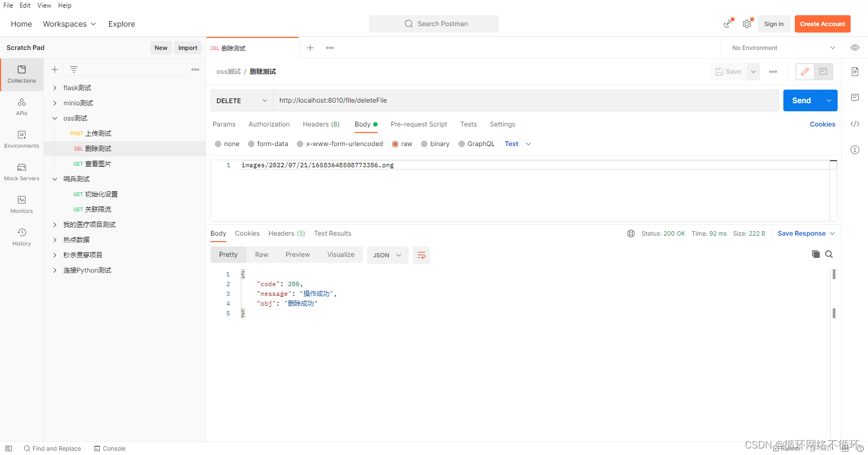Copy response body with copy icon
This screenshot has height=455, width=868.
click(x=816, y=254)
